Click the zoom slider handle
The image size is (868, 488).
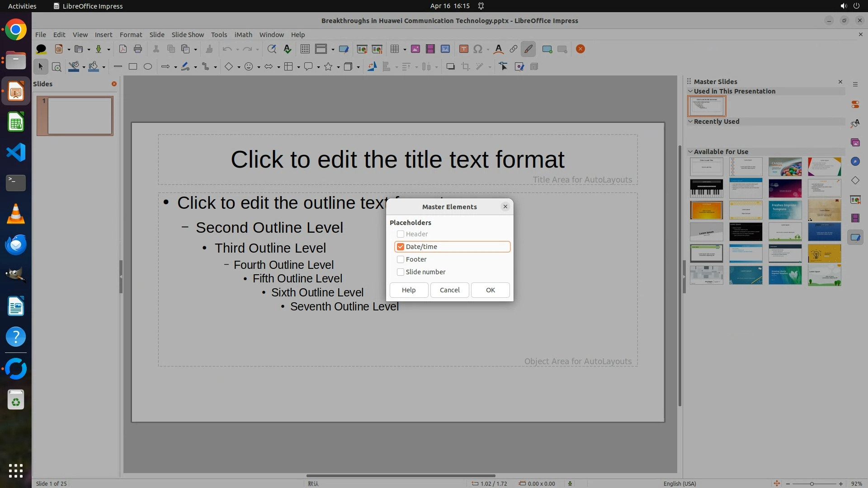click(x=812, y=483)
